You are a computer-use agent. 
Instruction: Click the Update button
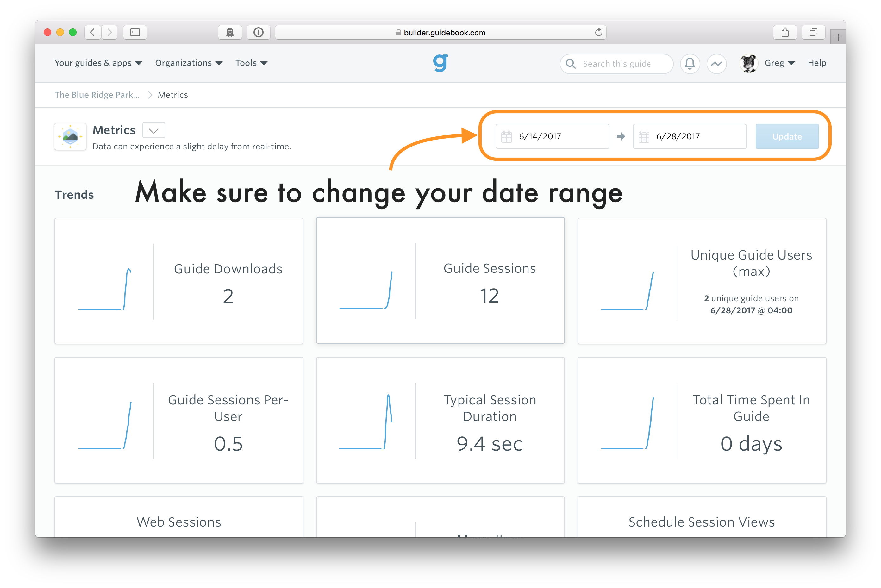[x=787, y=136]
